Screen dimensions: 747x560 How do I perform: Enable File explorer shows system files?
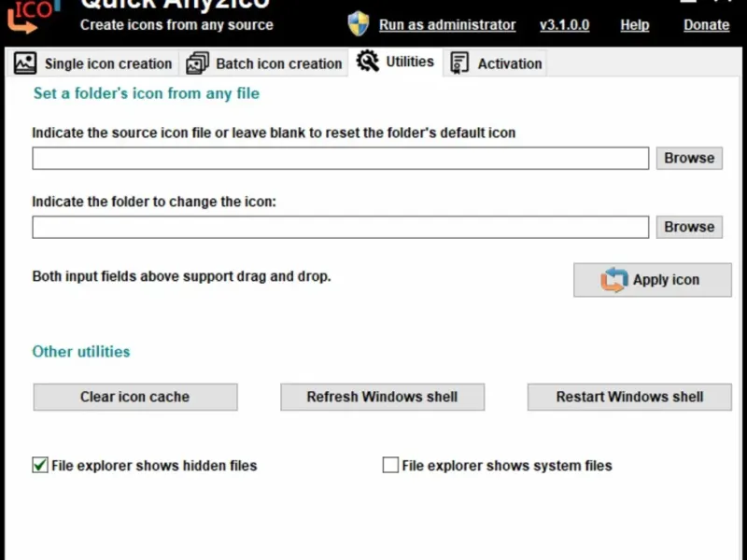[x=390, y=465]
